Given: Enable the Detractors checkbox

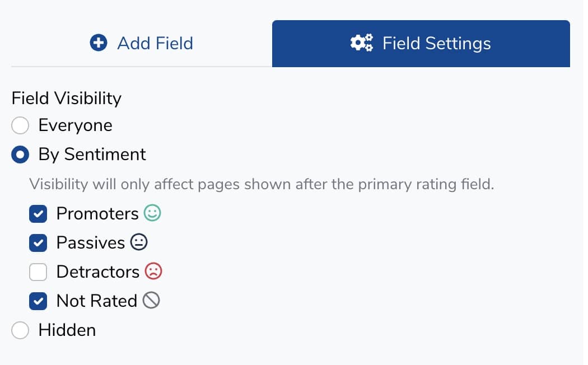Looking at the screenshot, I should (38, 272).
